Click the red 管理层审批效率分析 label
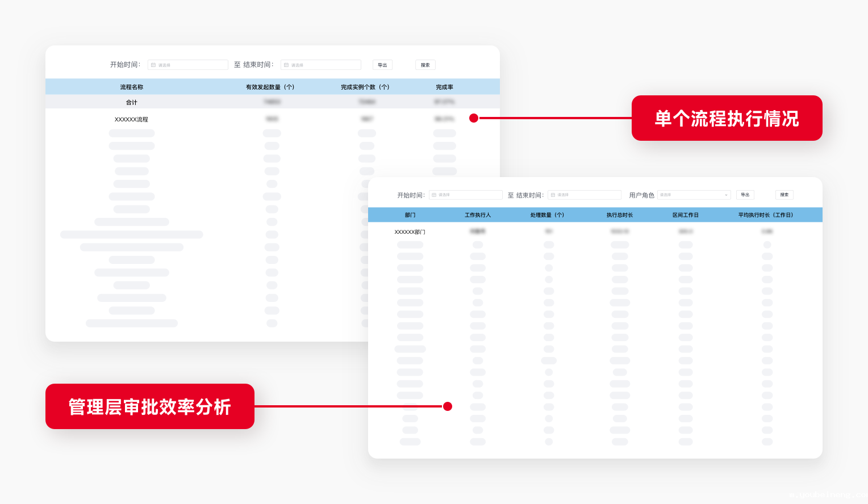The width and height of the screenshot is (868, 504). 150,406
